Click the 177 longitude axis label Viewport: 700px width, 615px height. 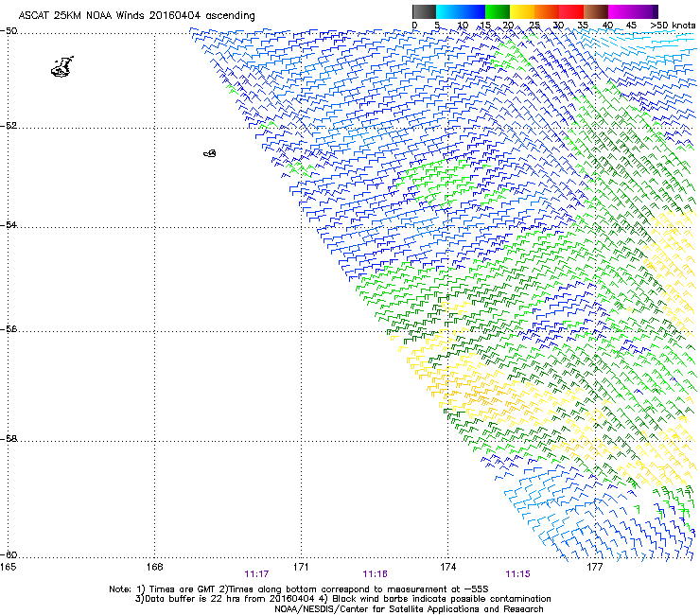tap(594, 567)
